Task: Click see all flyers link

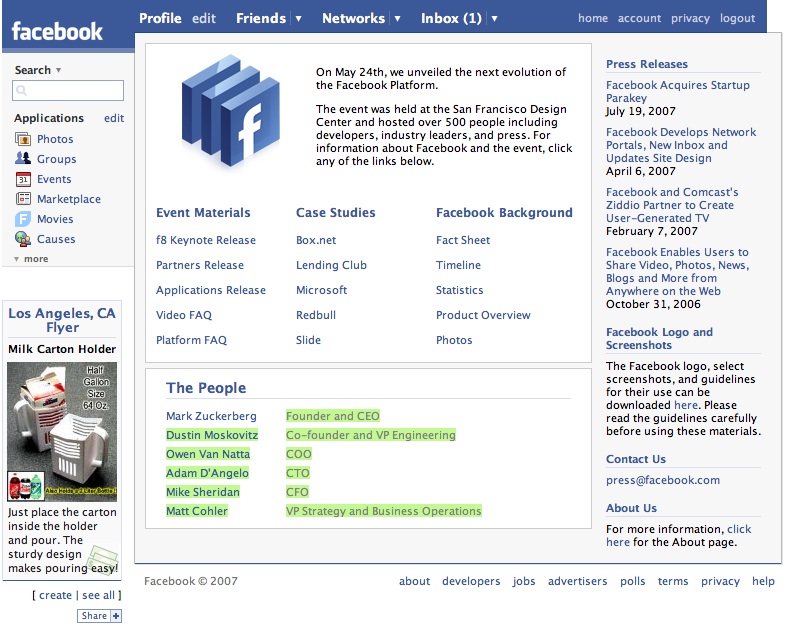Action: tap(98, 595)
